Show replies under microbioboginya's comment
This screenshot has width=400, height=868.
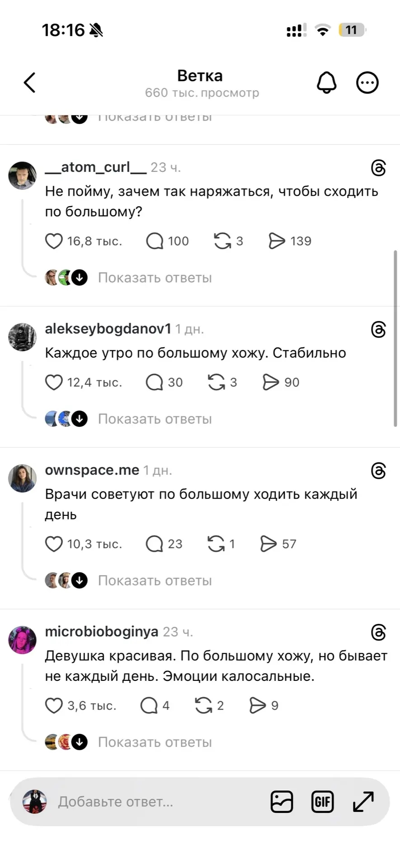[x=155, y=742]
